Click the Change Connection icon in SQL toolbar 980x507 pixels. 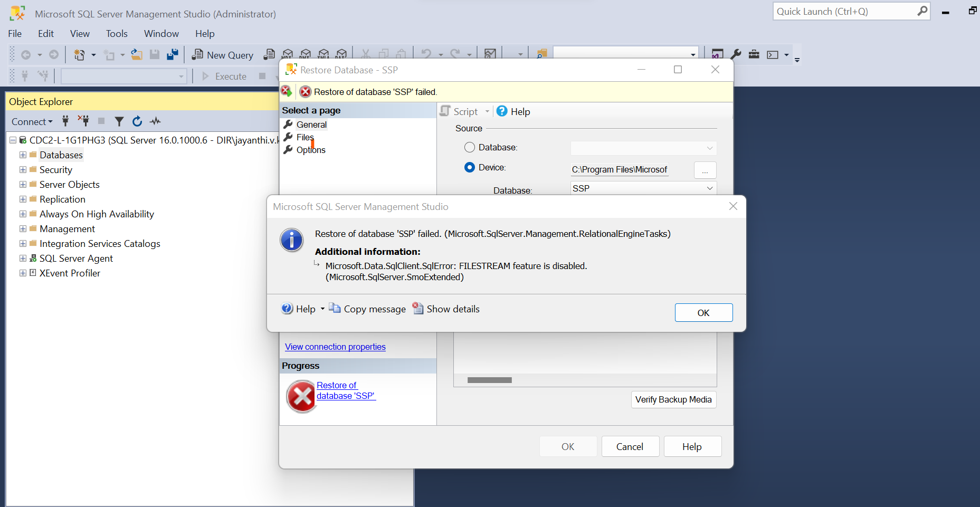pos(43,76)
